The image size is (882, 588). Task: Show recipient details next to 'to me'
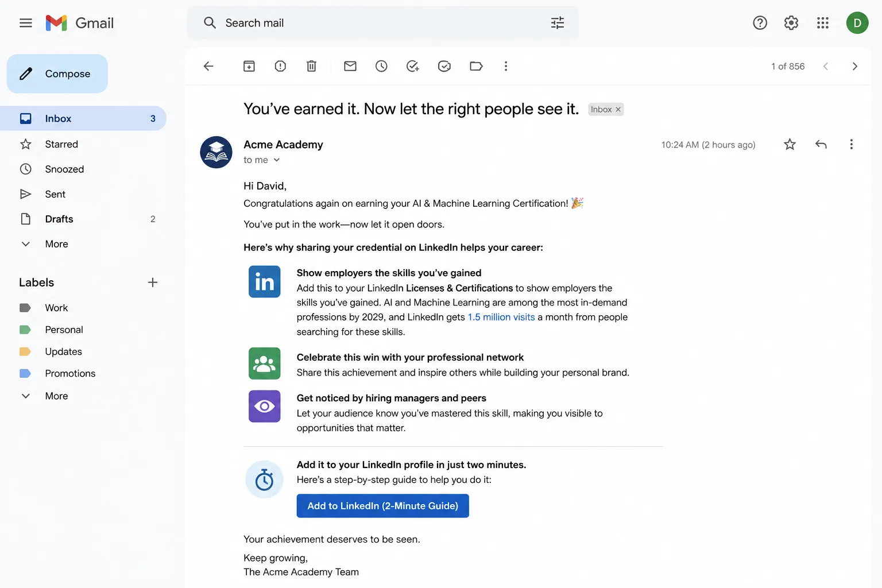[x=277, y=160]
